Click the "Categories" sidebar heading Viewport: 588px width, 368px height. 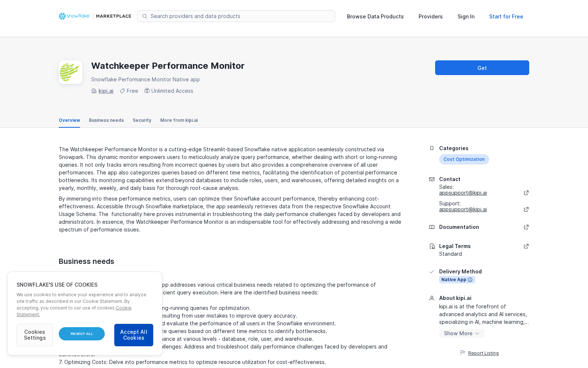[454, 148]
